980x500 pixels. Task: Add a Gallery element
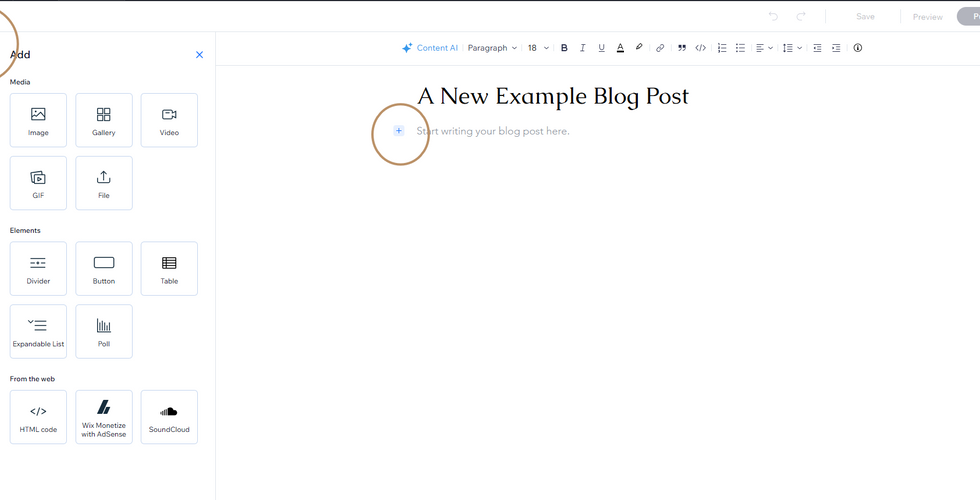pos(104,121)
